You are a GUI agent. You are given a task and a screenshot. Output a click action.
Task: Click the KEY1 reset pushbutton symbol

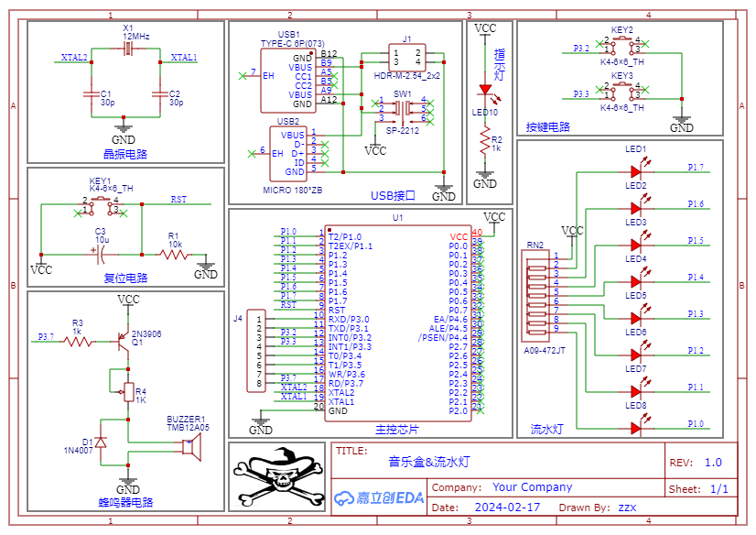point(101,205)
